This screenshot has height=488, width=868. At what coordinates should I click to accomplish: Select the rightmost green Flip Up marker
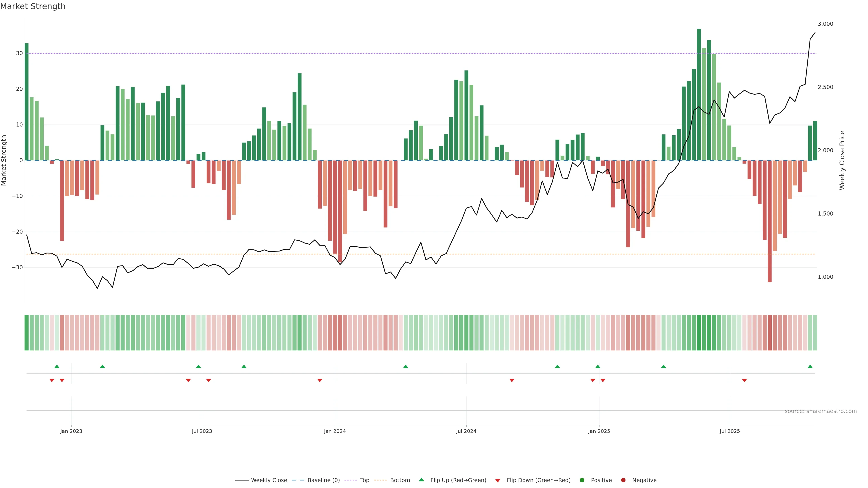coord(810,366)
